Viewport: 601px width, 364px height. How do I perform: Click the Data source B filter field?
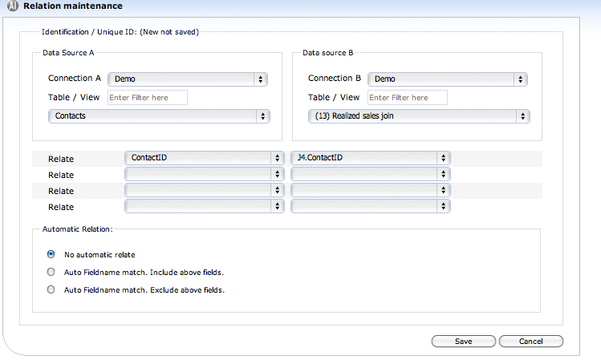(x=408, y=98)
